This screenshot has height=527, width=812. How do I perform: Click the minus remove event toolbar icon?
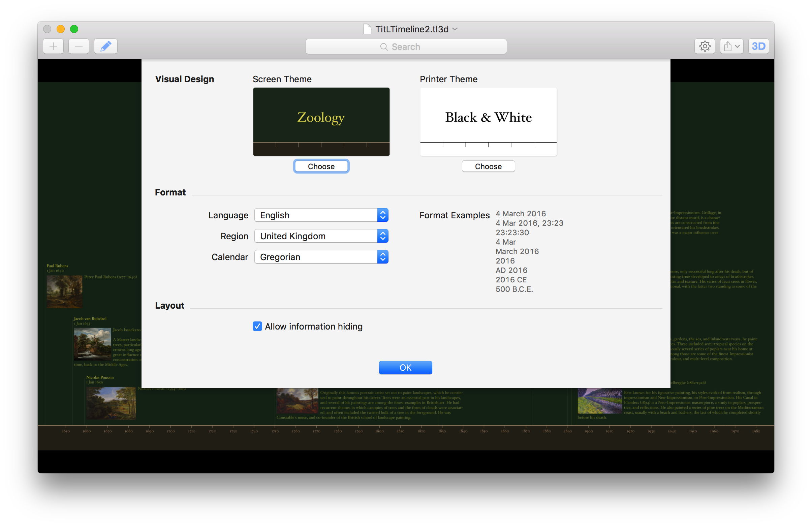tap(79, 46)
